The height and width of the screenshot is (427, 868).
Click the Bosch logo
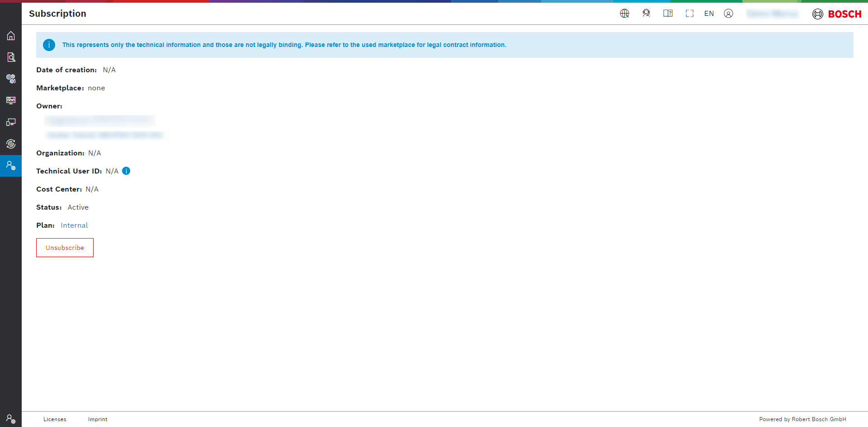837,14
